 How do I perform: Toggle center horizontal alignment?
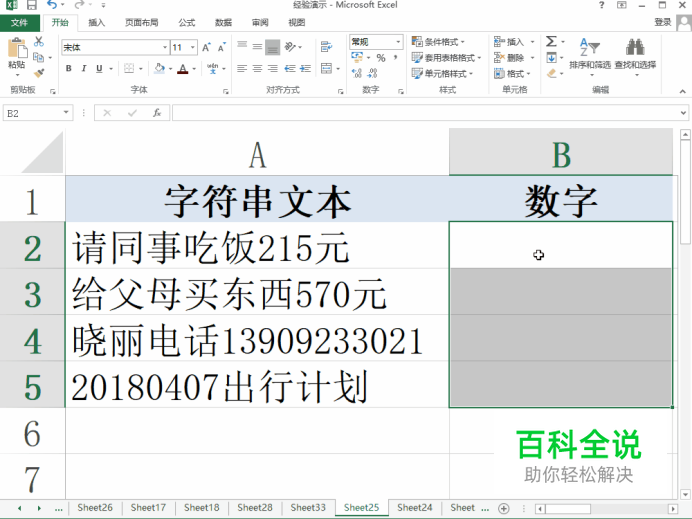[257, 68]
